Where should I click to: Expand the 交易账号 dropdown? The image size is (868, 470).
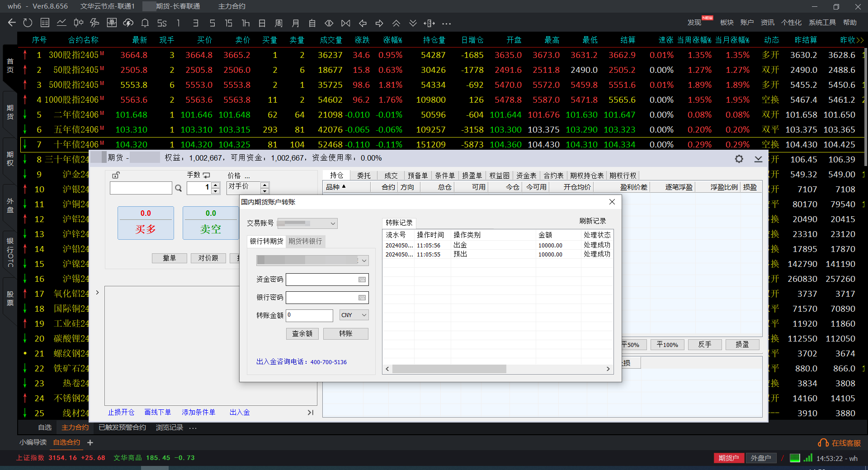(x=333, y=223)
